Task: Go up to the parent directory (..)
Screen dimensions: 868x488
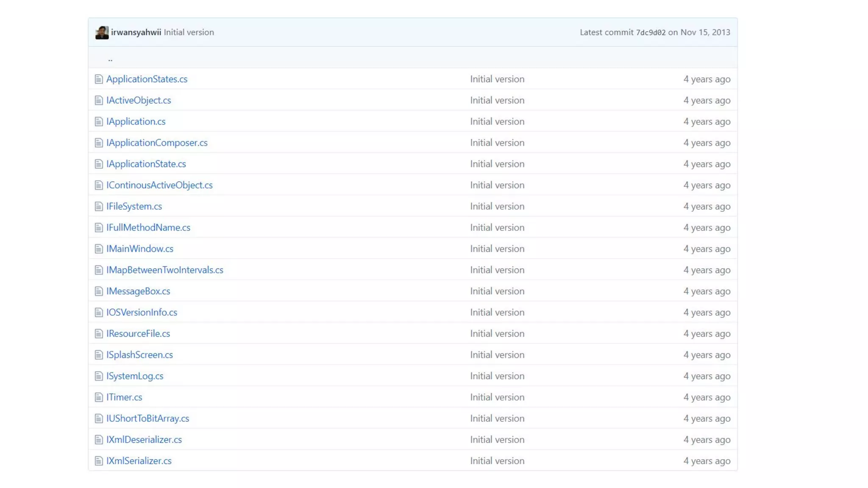Action: pos(110,59)
